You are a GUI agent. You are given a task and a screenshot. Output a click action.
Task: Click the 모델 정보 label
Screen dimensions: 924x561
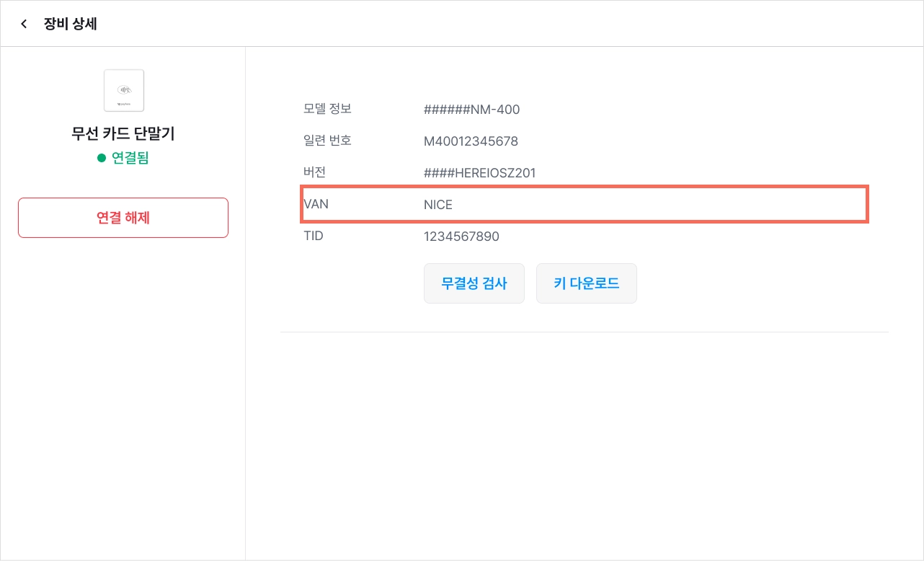[327, 109]
